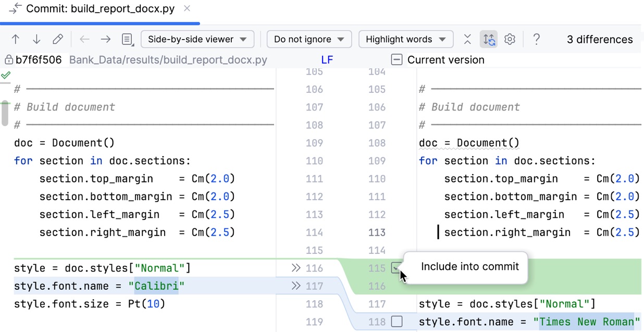
Task: Click the green checkmark inspection indicator
Action: [6, 76]
